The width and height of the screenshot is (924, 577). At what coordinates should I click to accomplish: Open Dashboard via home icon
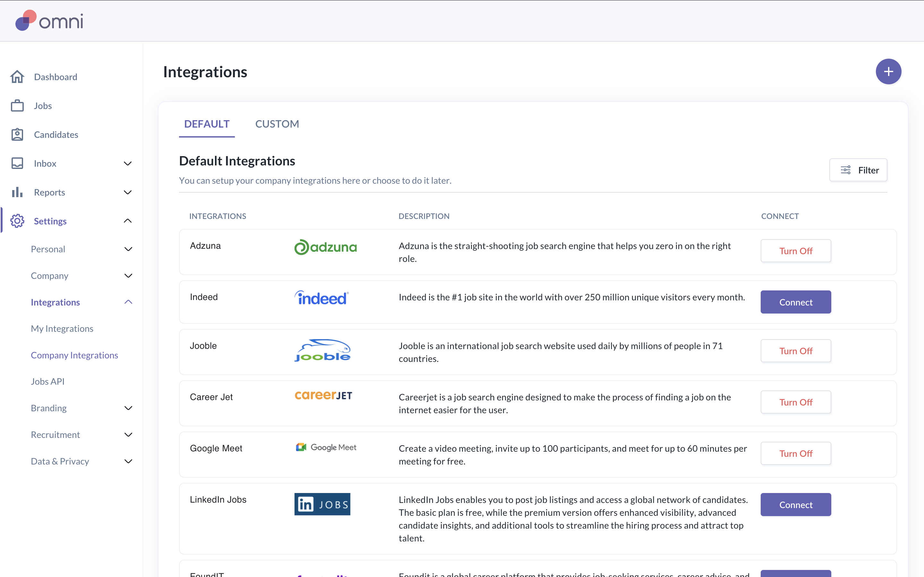pos(17,77)
